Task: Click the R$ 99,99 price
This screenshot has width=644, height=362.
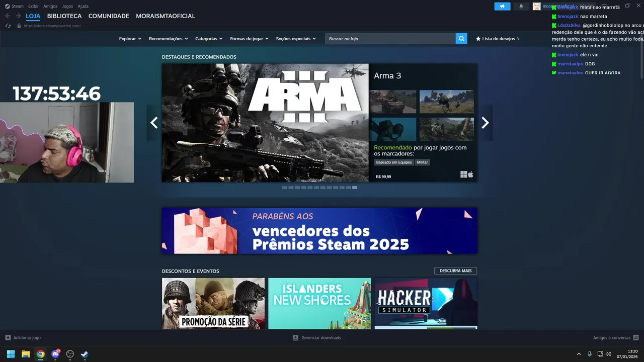Action: 383,177
